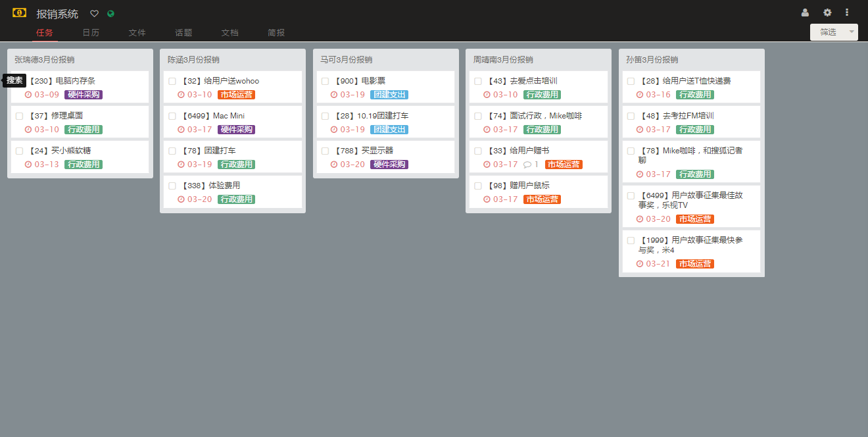The width and height of the screenshot is (868, 437).
Task: Click green 行政费用 tag on 修理桌面
Action: [84, 130]
